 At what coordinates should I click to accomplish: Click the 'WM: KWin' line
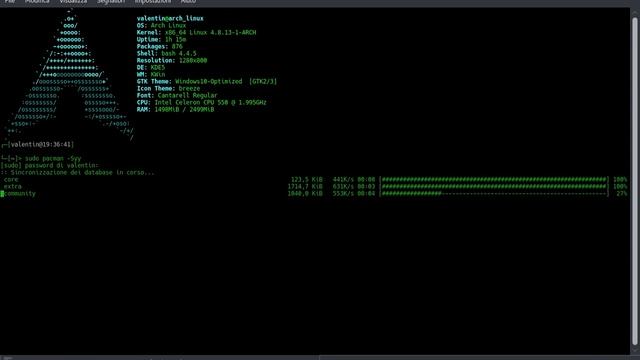(151, 75)
